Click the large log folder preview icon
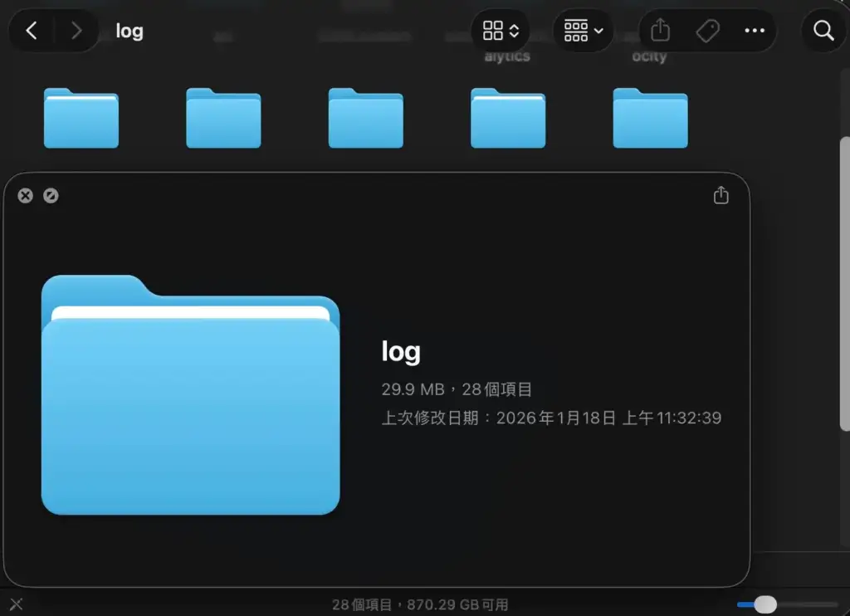This screenshot has height=616, width=850. point(190,395)
